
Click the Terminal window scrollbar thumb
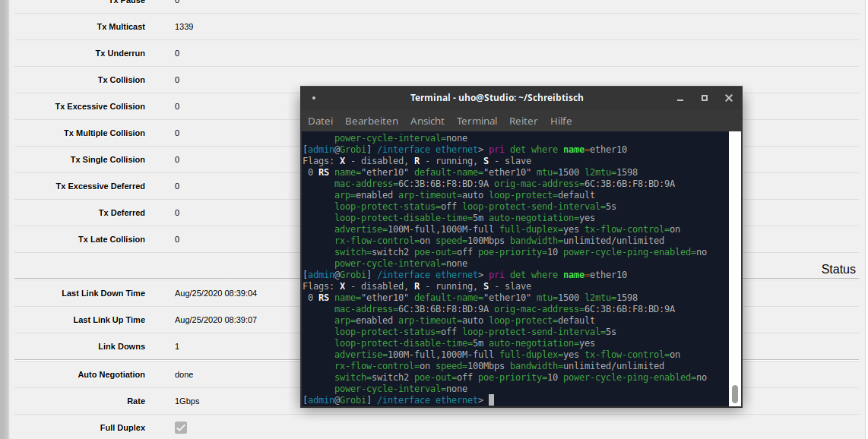734,394
